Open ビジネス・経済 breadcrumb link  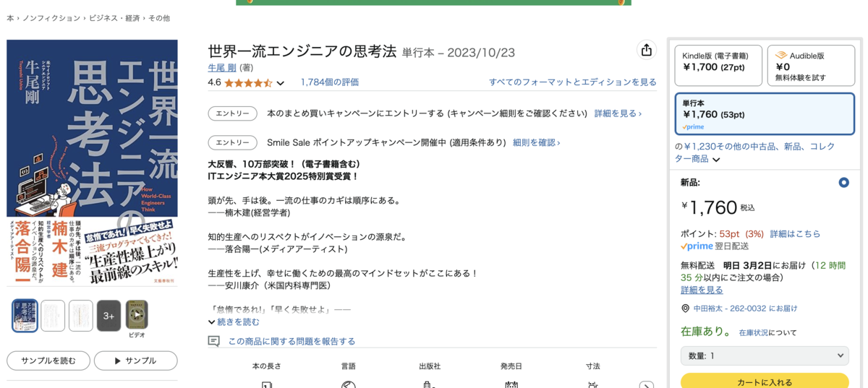point(114,18)
